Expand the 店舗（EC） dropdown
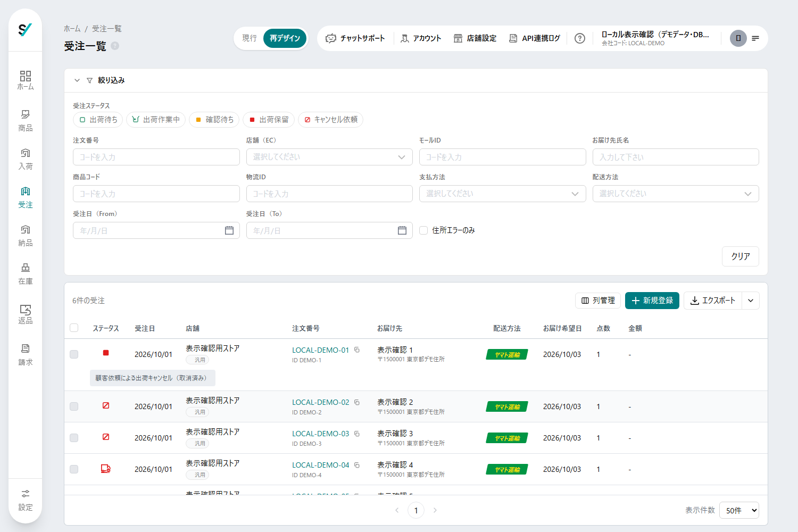This screenshot has height=532, width=798. pyautogui.click(x=329, y=157)
